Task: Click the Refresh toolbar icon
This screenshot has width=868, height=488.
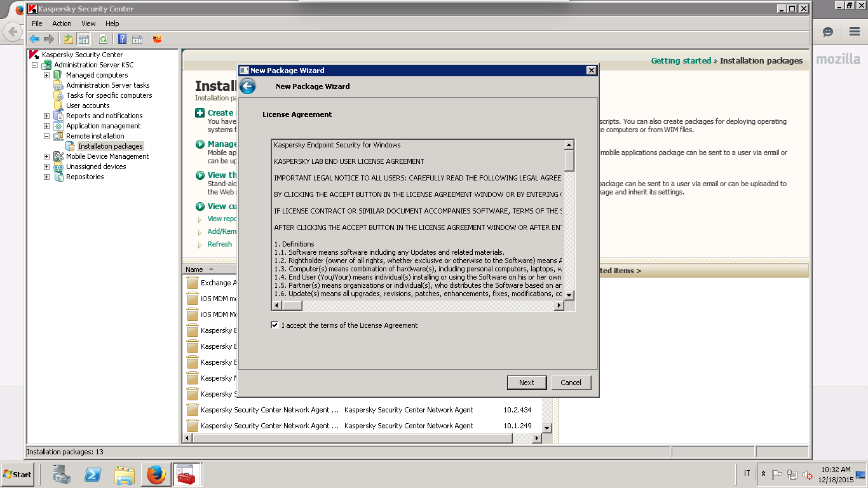Action: [102, 39]
